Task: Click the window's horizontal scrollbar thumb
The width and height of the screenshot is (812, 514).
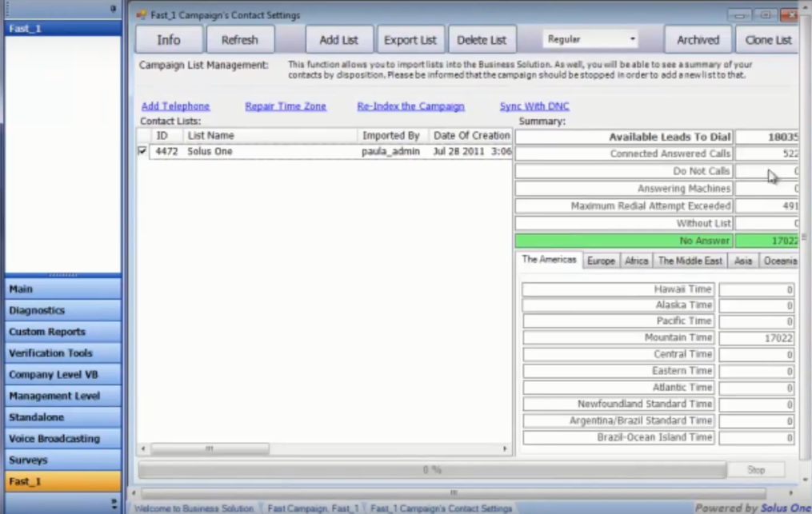Action: coord(453,492)
